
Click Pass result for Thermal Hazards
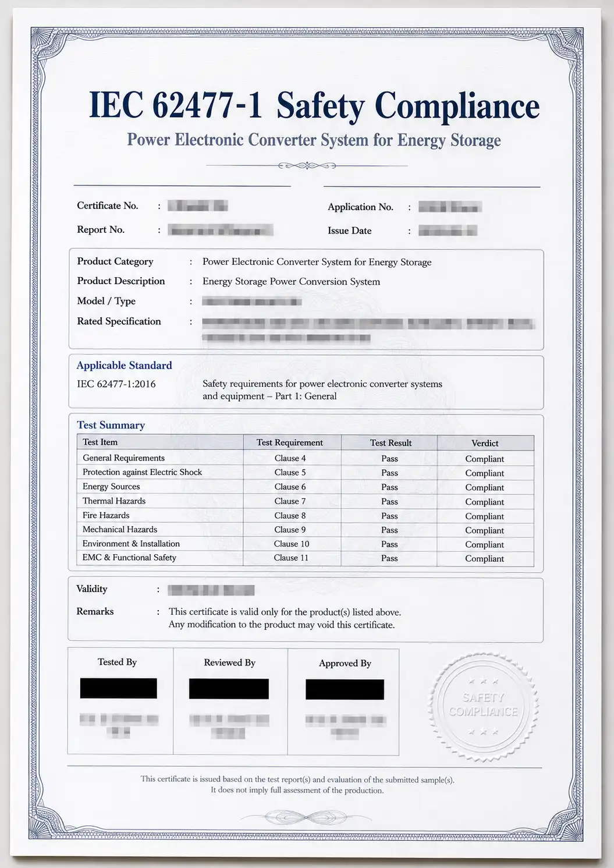click(390, 502)
